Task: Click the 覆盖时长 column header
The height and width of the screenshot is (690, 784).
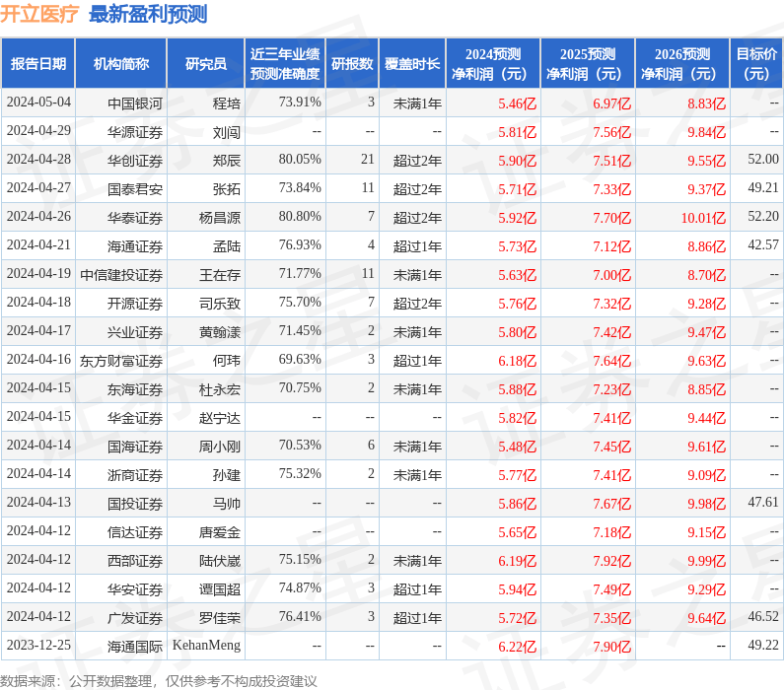Action: pyautogui.click(x=412, y=63)
